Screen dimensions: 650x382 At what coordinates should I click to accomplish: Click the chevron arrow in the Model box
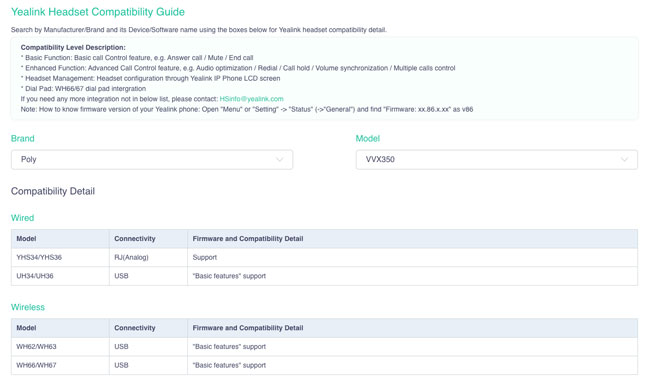[624, 160]
